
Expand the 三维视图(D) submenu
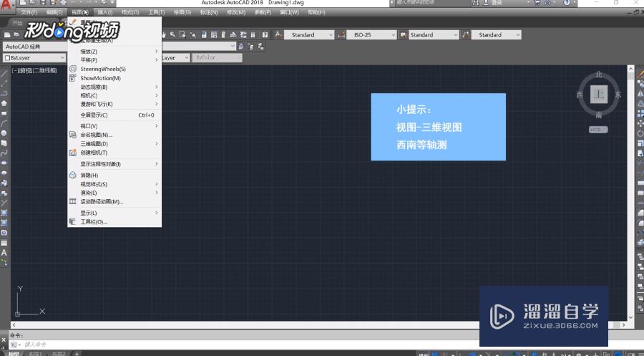tap(114, 144)
